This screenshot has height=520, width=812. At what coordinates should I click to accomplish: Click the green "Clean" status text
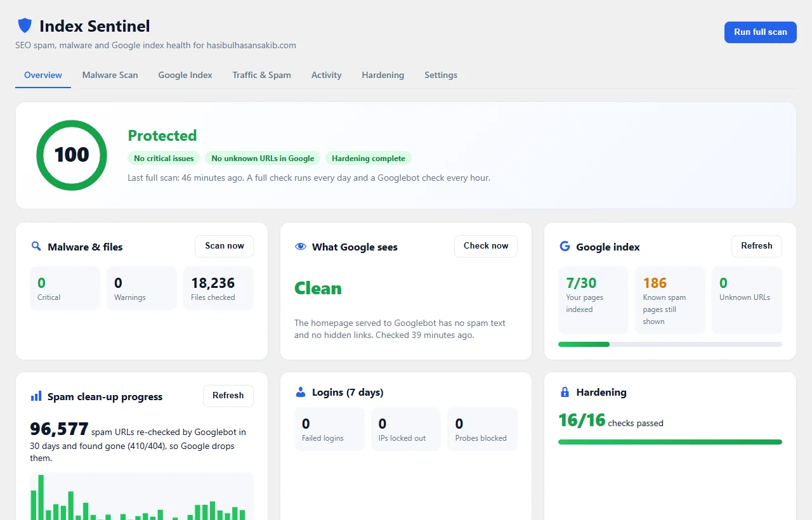coord(318,289)
